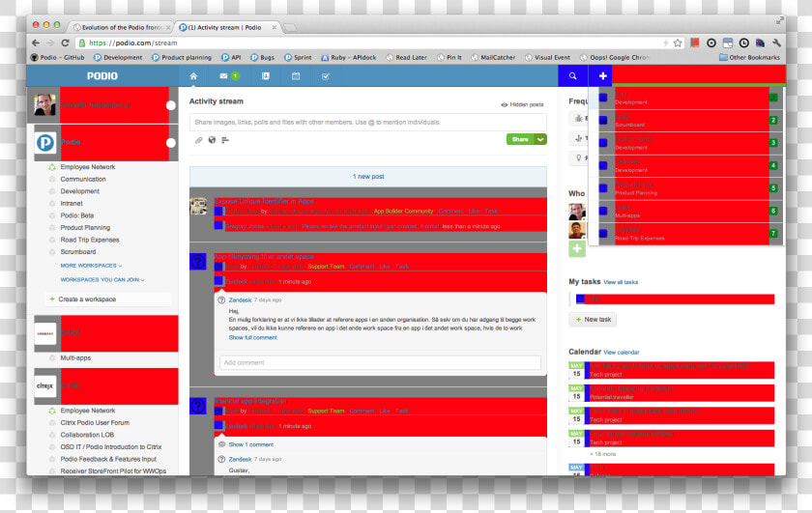Click the red extension icon in Chrome toolbar
Screen dimensions: 812x513
click(x=694, y=43)
